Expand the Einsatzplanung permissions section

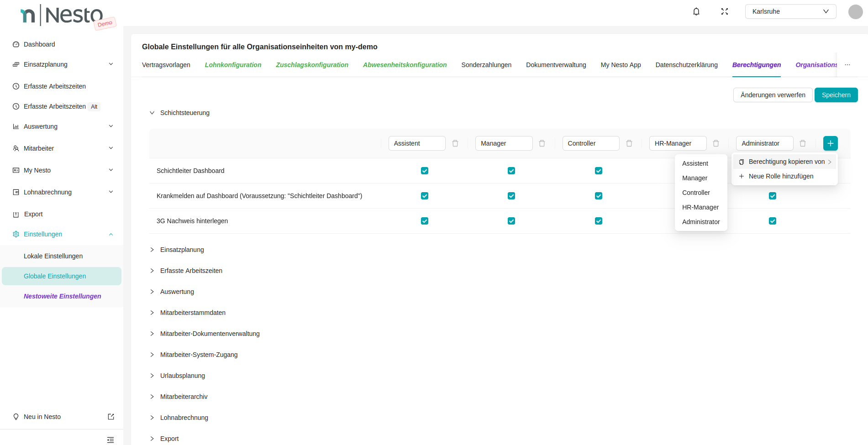[x=182, y=250]
